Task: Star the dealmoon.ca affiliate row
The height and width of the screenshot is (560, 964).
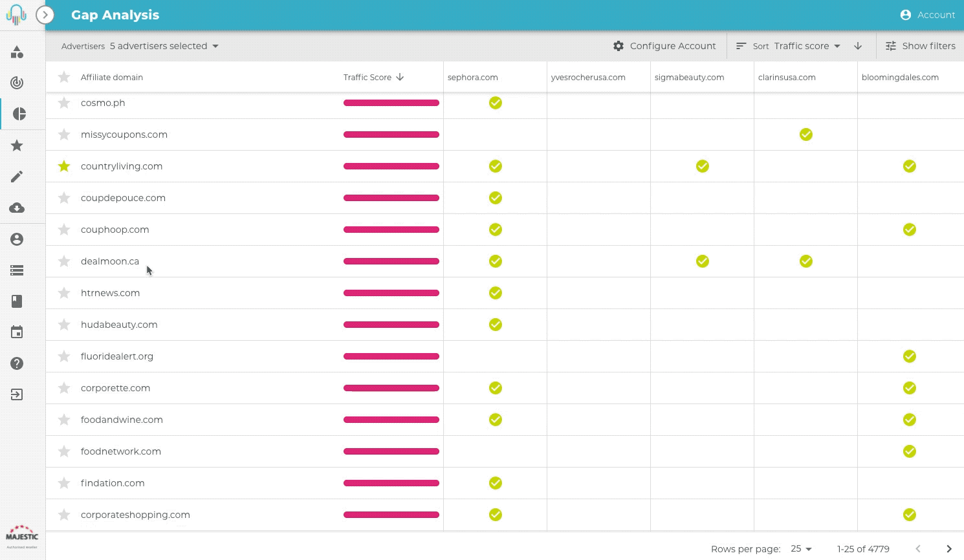Action: tap(64, 261)
